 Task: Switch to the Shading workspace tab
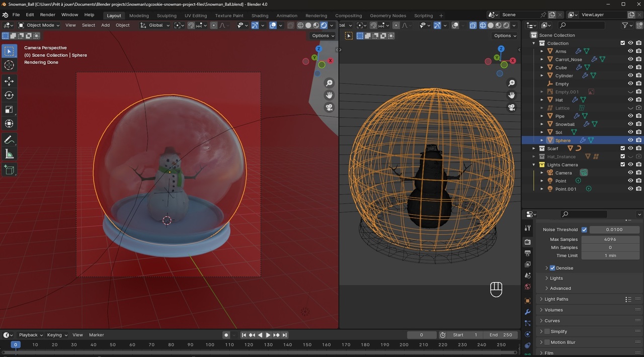pos(260,16)
